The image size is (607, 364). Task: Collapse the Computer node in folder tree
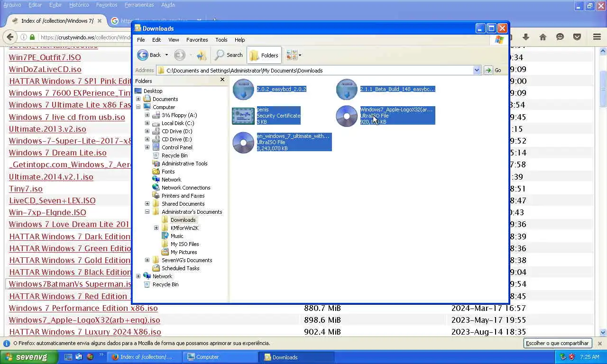point(138,107)
